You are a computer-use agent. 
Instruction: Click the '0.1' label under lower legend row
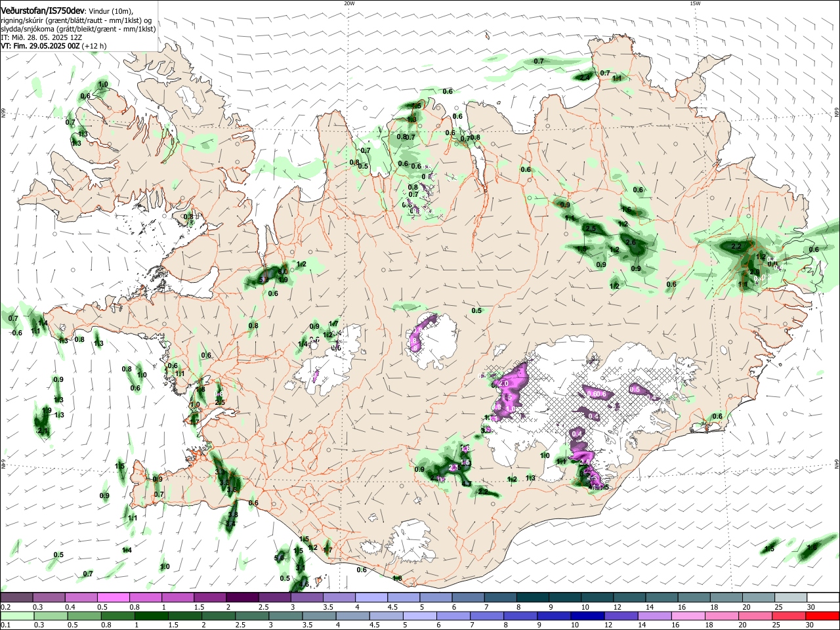click(x=5, y=625)
